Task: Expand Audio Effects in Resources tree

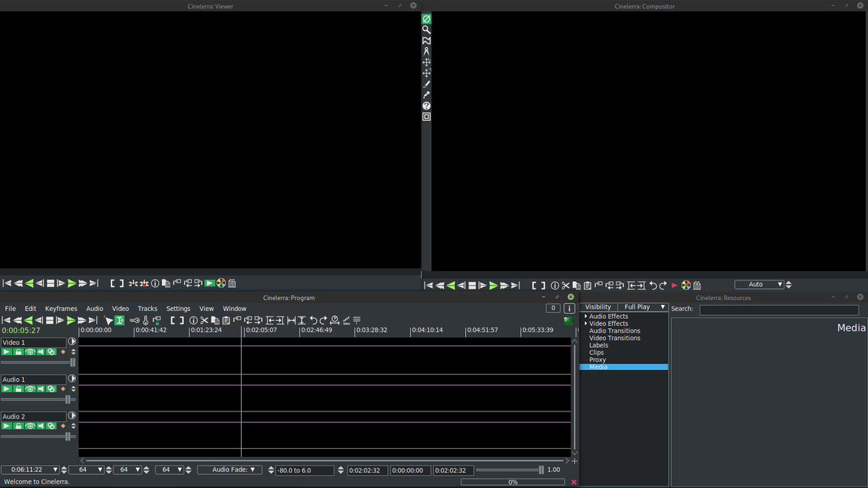Action: coord(585,317)
